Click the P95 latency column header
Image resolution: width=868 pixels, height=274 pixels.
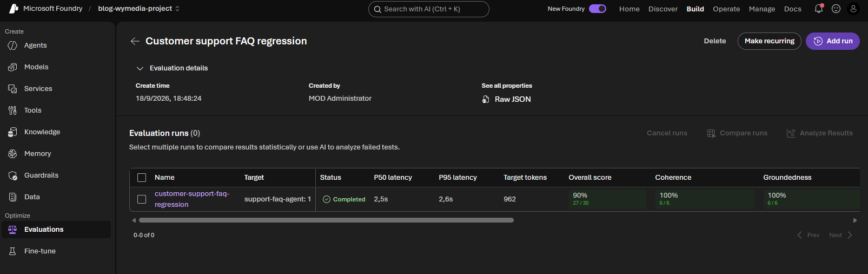pyautogui.click(x=458, y=178)
